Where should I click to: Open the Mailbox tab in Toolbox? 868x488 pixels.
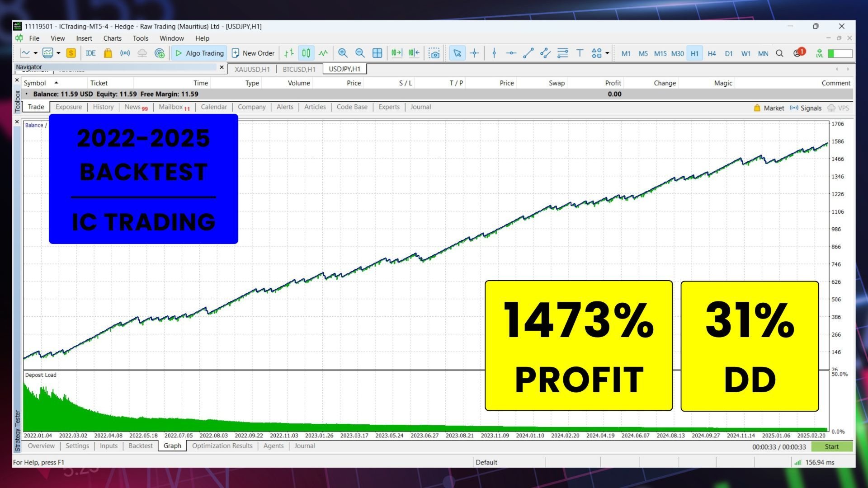click(x=174, y=107)
